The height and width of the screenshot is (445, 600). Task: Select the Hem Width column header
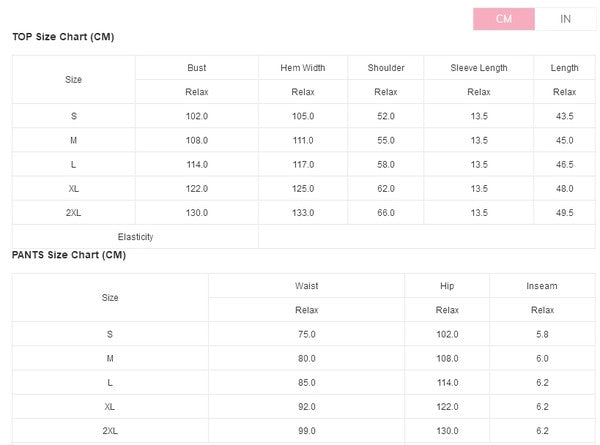pyautogui.click(x=303, y=68)
